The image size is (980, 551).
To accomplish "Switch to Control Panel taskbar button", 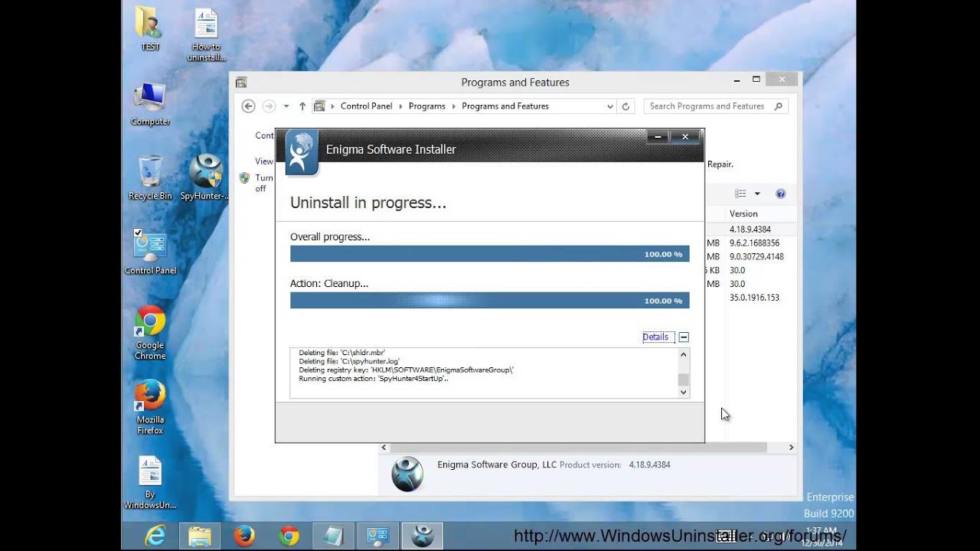I will click(377, 536).
